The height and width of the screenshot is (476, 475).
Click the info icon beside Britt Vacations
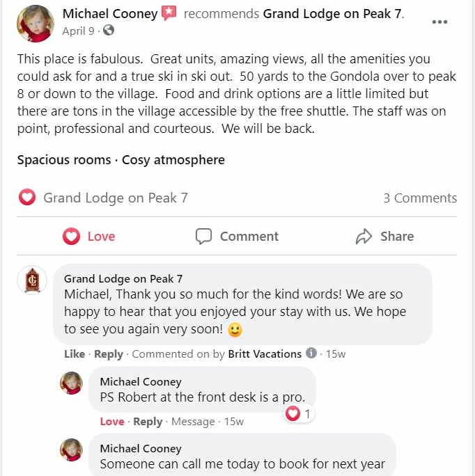click(x=311, y=353)
